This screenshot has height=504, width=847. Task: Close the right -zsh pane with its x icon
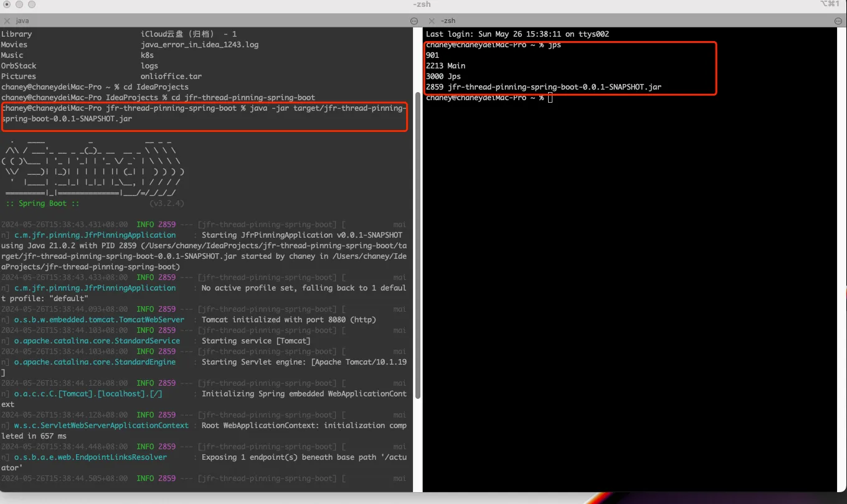click(432, 21)
